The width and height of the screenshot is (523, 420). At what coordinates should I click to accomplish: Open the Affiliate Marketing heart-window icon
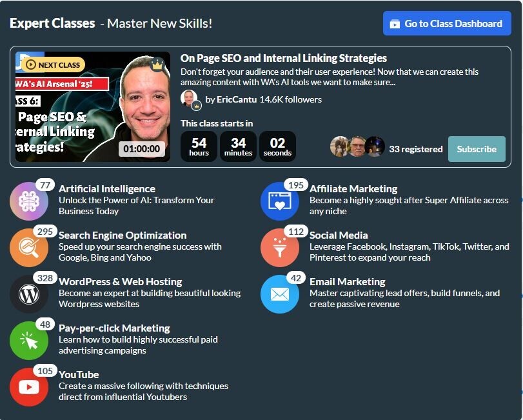coord(280,201)
